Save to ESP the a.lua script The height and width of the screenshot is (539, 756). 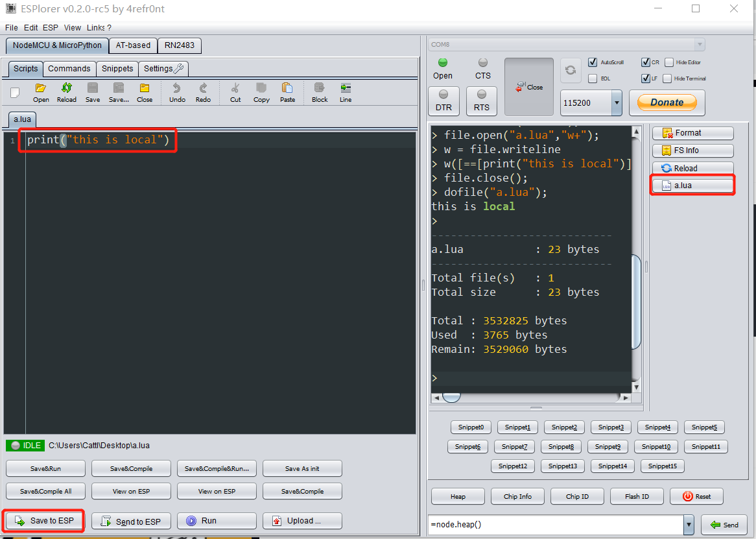pos(44,521)
